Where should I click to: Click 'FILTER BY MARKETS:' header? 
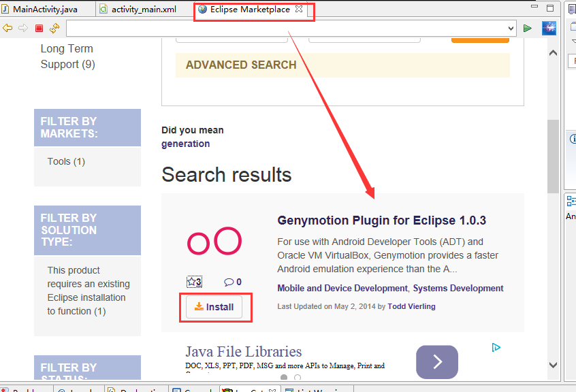pyautogui.click(x=87, y=127)
